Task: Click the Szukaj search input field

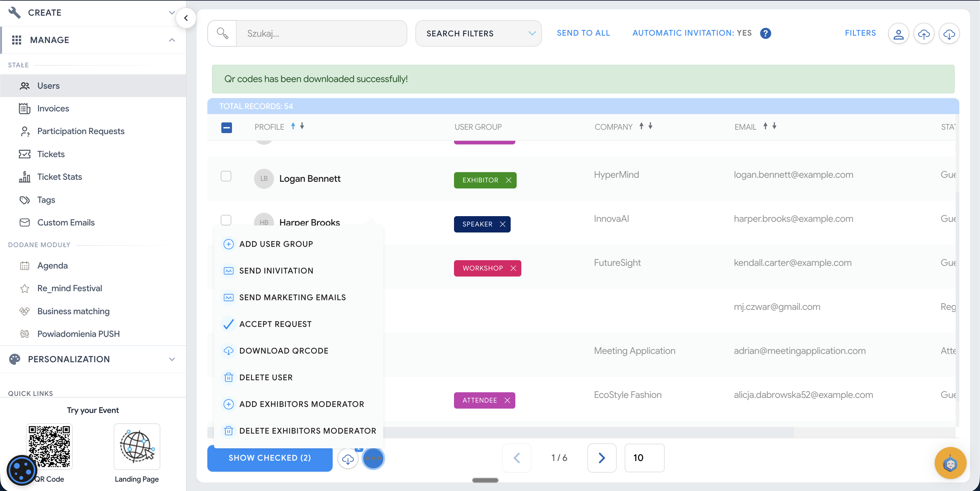Action: (321, 33)
